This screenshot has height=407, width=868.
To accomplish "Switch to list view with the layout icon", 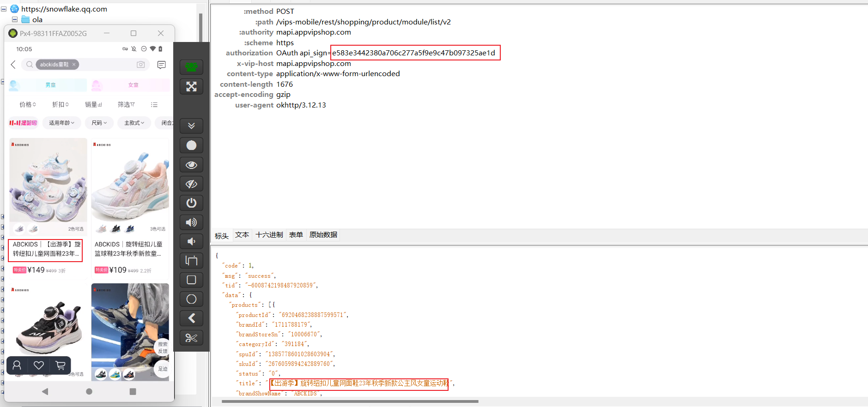I will (x=154, y=105).
